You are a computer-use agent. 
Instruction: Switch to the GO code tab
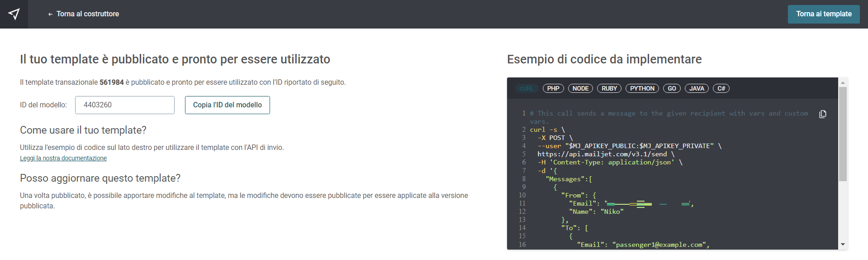click(672, 88)
